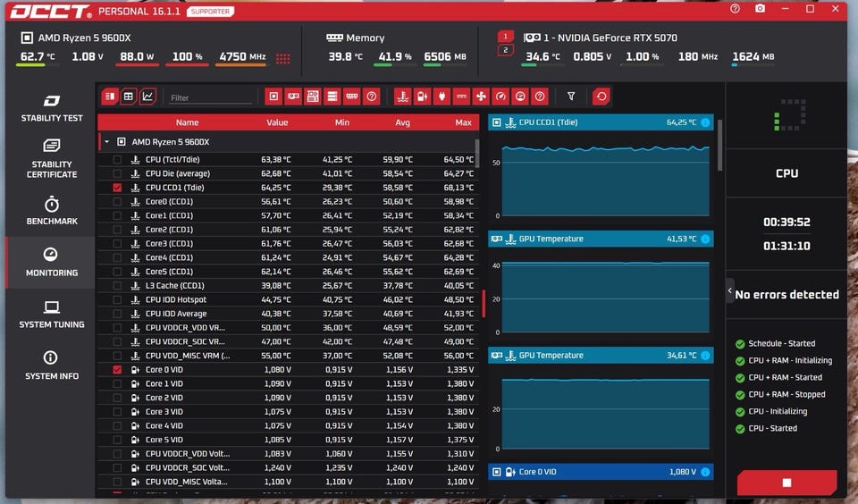This screenshot has width=858, height=504.
Task: Open the Benchmark section
Action: click(52, 211)
